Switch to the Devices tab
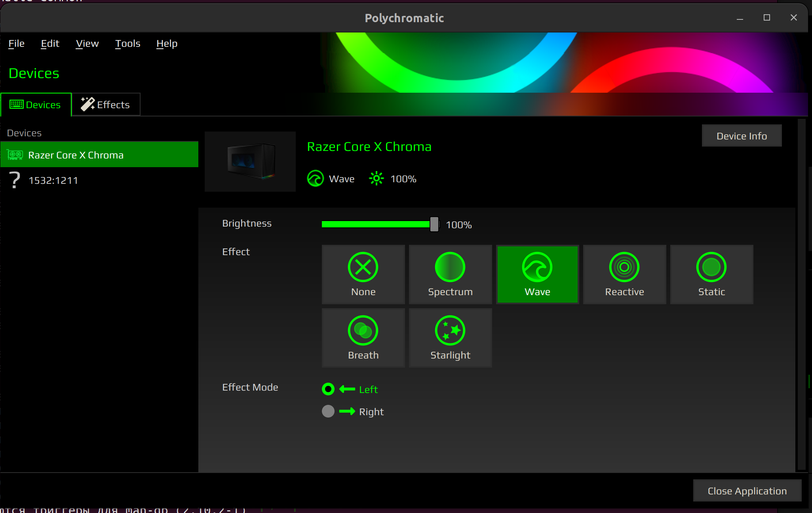This screenshot has height=513, width=812. (x=36, y=105)
